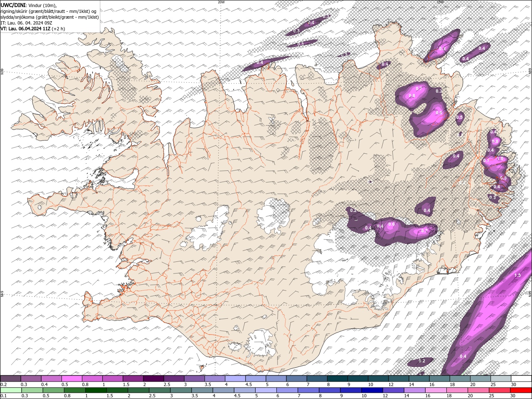This screenshot has width=532, height=399.
Task: Click the 'IT: Lau. 06. 04. 2024 09Z' timestamp
Action: pyautogui.click(x=27, y=23)
